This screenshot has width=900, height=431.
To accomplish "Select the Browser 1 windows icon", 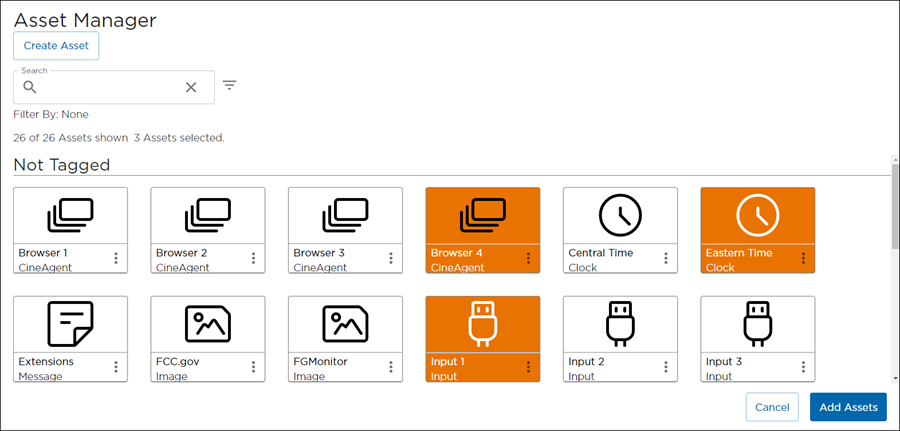I will click(70, 214).
